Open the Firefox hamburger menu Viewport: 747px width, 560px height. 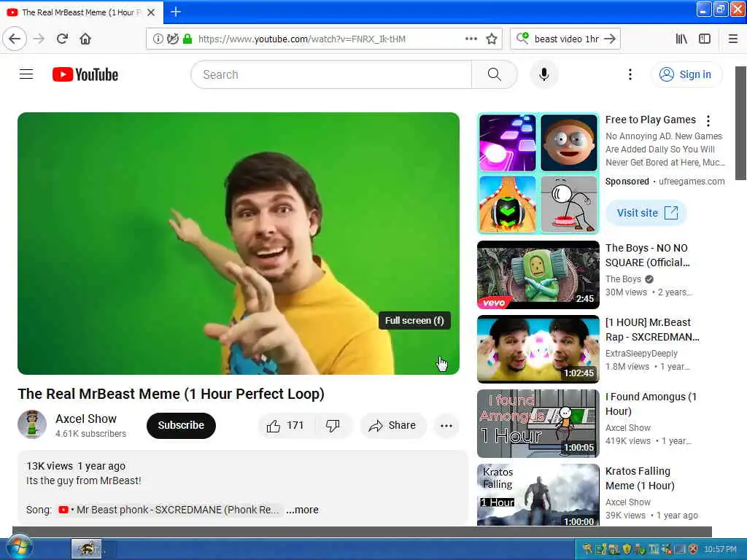(733, 39)
